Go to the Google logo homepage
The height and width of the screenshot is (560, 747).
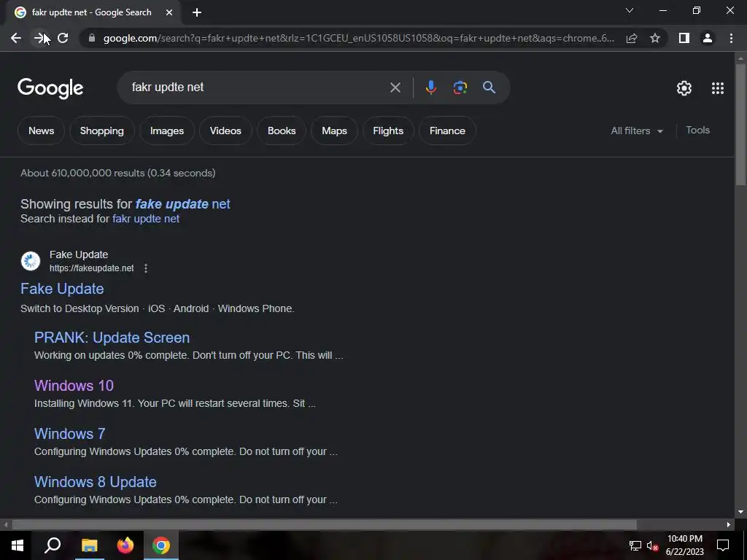click(x=50, y=88)
